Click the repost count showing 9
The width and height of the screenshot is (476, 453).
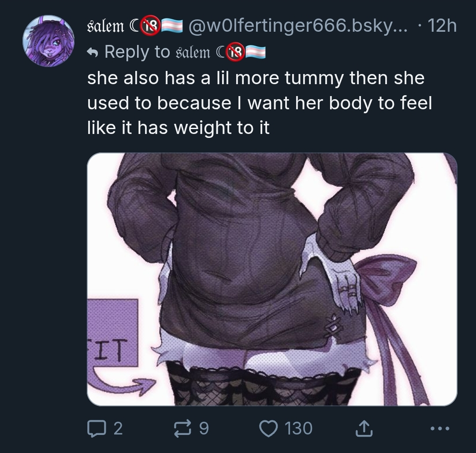pos(204,428)
